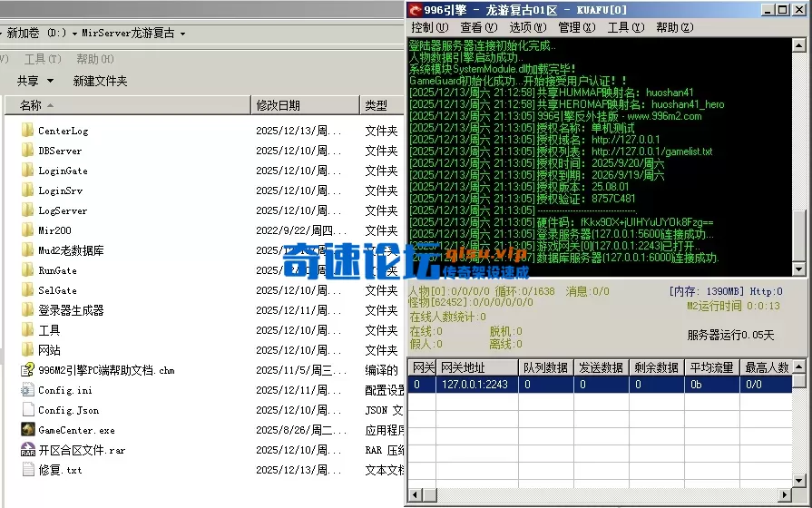Open the 查看 menu in 996引擎
812x508 pixels.
478,27
